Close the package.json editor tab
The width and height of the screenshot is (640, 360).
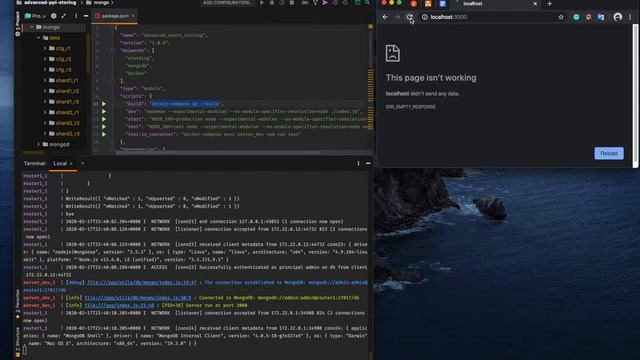pos(133,16)
